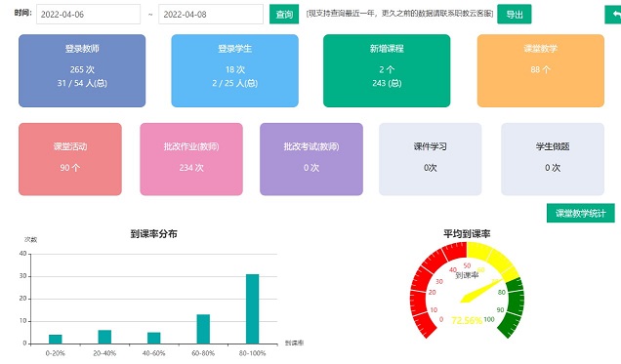
Task: Open the 批改考试(教师) purple card
Action: coord(311,159)
